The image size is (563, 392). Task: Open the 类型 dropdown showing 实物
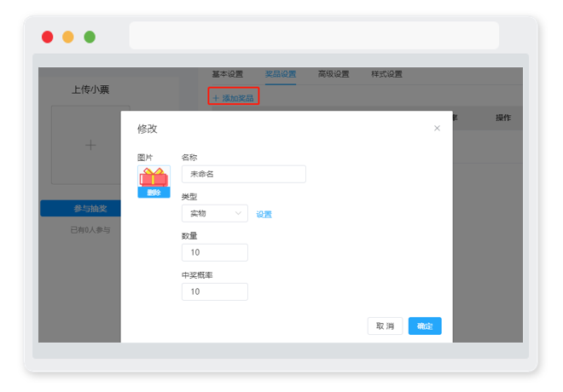pos(214,213)
